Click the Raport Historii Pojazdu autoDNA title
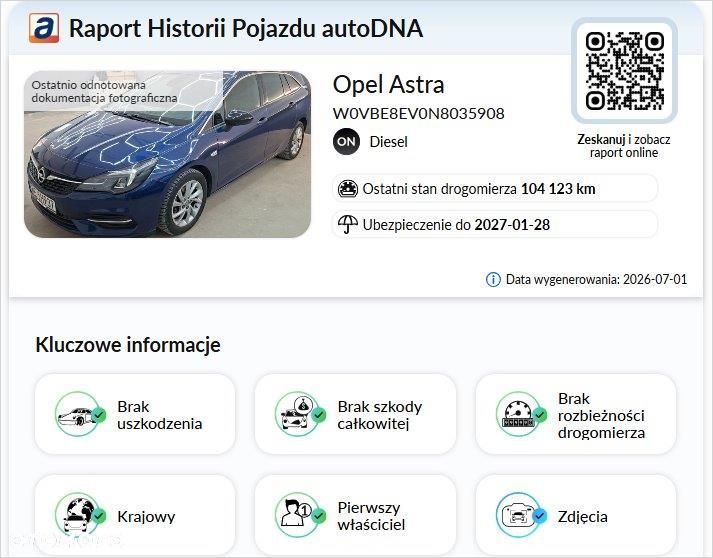This screenshot has width=713, height=558. point(246,28)
